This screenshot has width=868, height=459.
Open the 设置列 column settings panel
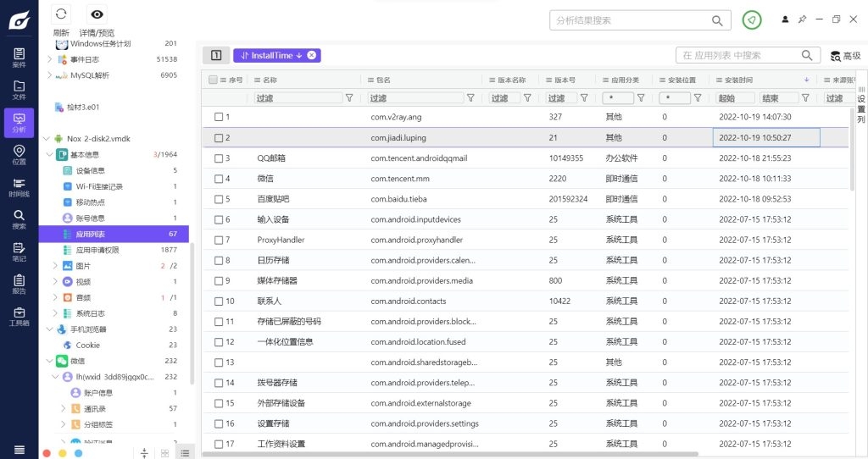click(x=860, y=108)
